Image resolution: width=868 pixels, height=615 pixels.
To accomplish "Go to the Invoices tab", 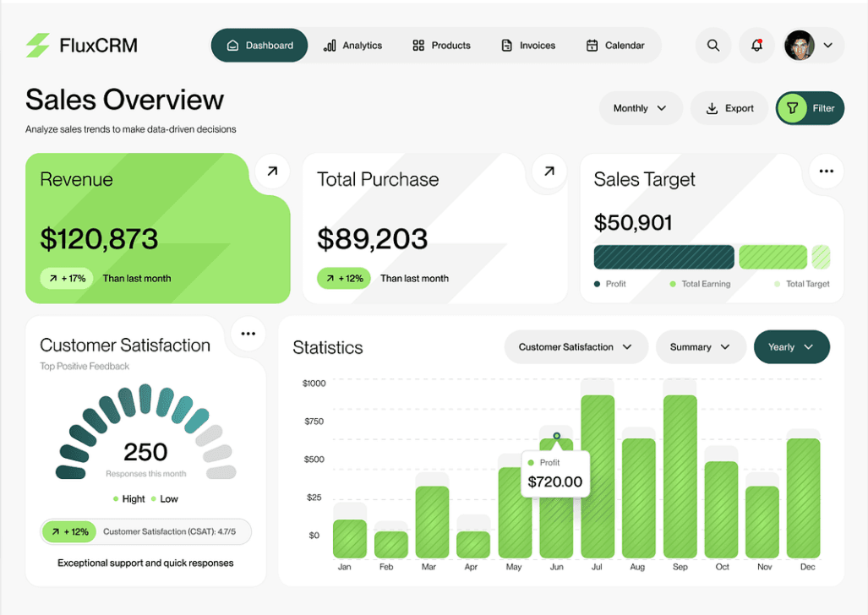I will (528, 46).
